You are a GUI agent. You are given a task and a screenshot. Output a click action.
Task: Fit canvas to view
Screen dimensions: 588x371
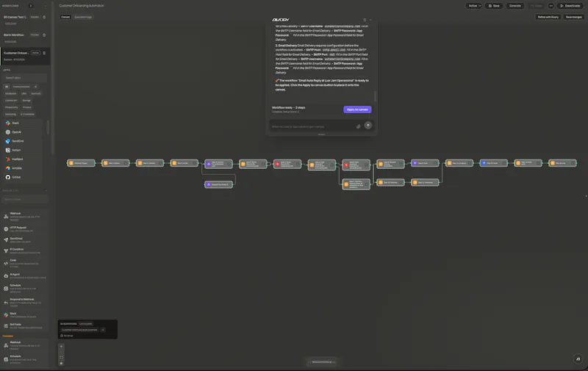coord(61,357)
